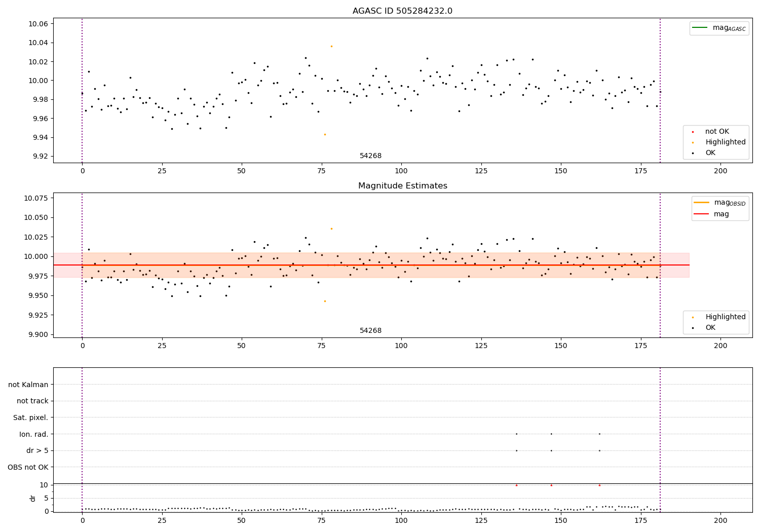Image resolution: width=760 pixels, height=532 pixels.
Task: Click the red triangle marker near x=162
Action: 599,485
